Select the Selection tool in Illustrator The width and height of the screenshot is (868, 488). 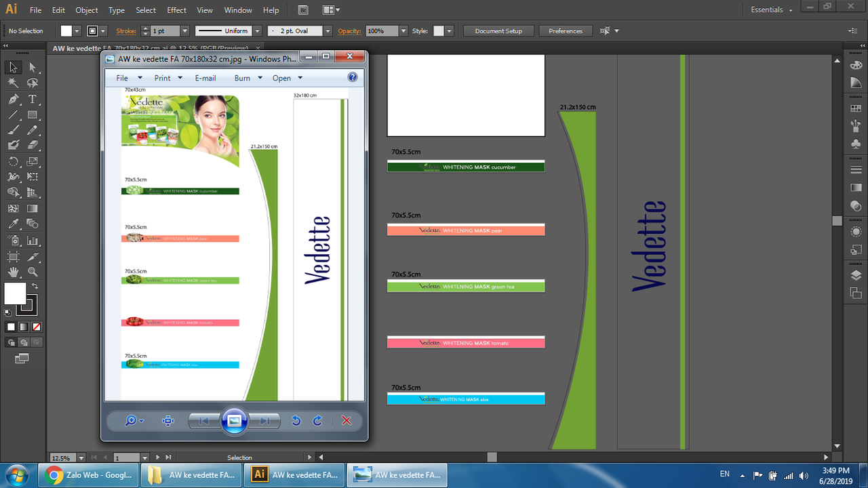click(13, 67)
